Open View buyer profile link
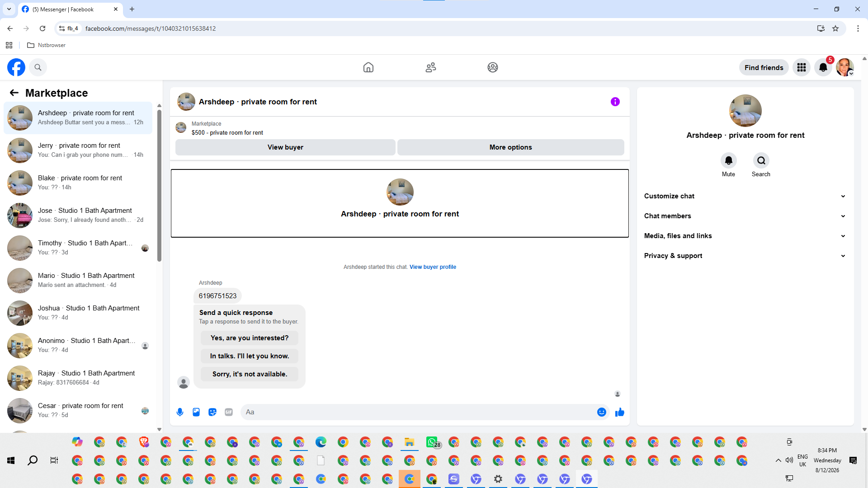The image size is (868, 488). tap(433, 267)
